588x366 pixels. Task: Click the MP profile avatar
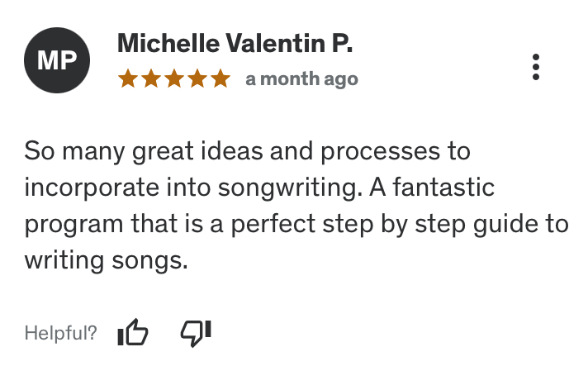click(57, 60)
